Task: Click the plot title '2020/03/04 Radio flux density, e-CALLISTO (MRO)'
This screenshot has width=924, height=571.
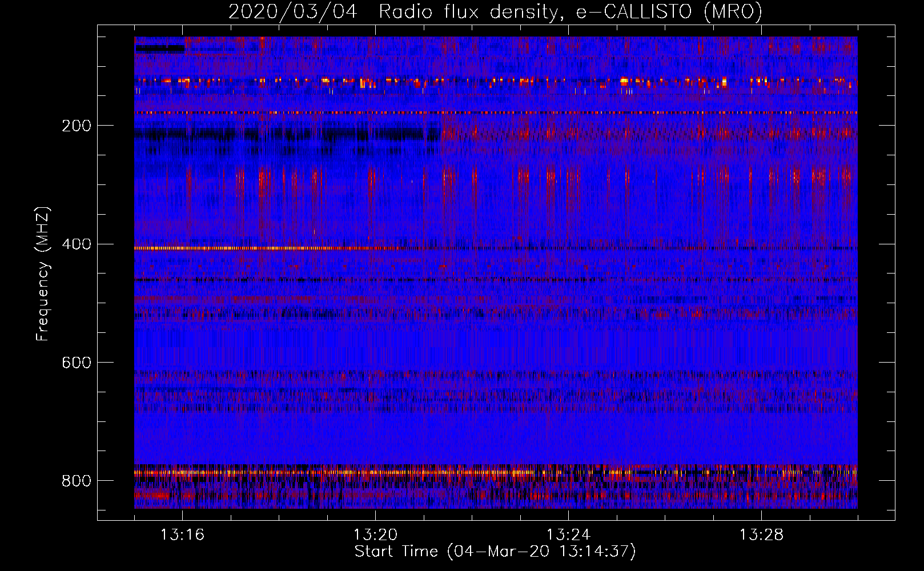Action: click(x=495, y=12)
